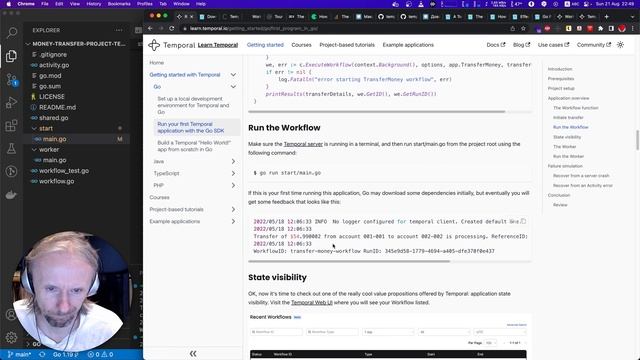Open workflow_test.go in Explorer
Viewport: 640px width, 360px height.
coord(64,171)
